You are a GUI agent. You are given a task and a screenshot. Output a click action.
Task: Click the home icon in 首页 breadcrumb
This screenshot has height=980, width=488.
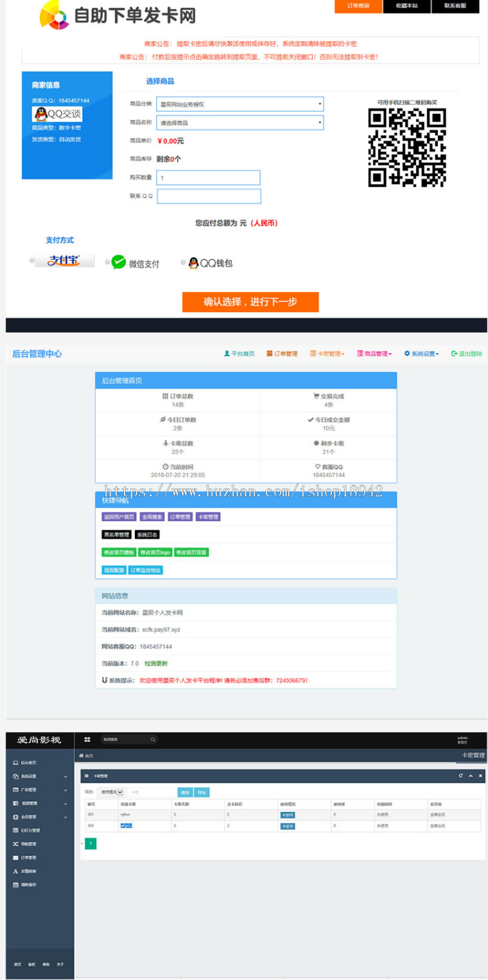81,756
